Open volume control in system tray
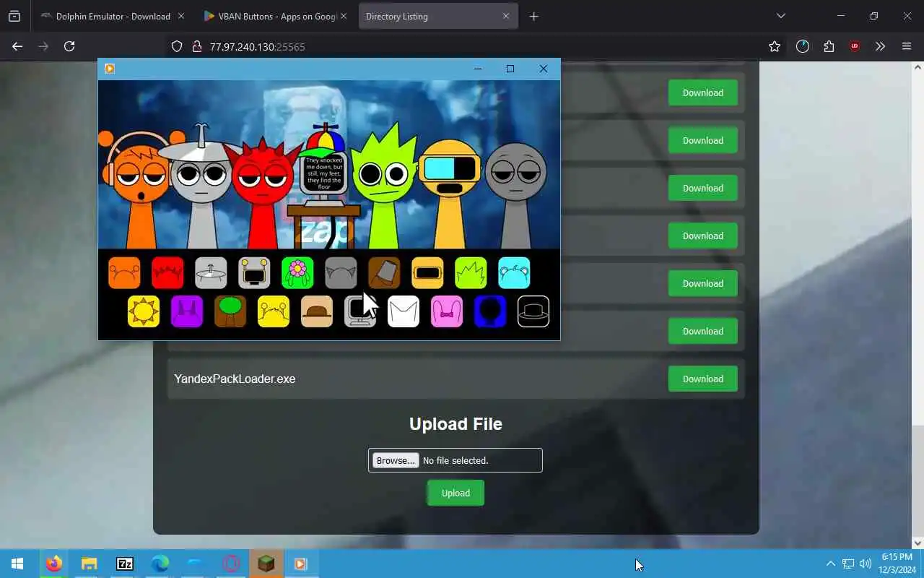The height and width of the screenshot is (578, 924). 866,564
